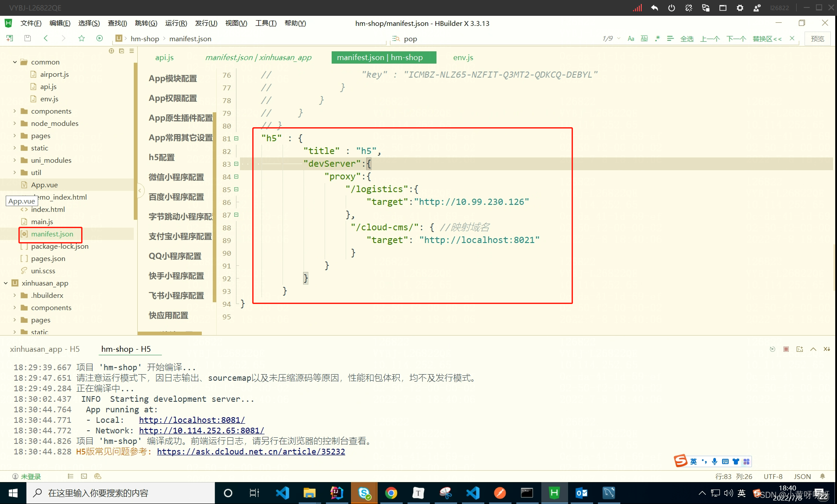The width and height of the screenshot is (837, 504).
Task: Toggle match case Aa search option
Action: (x=631, y=39)
